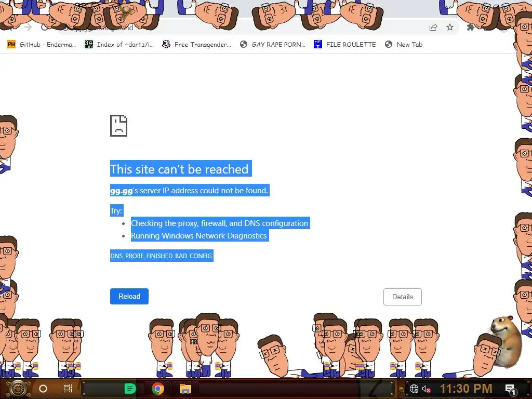The height and width of the screenshot is (399, 532).
Task: Click the 'Try:' text
Action: click(116, 211)
